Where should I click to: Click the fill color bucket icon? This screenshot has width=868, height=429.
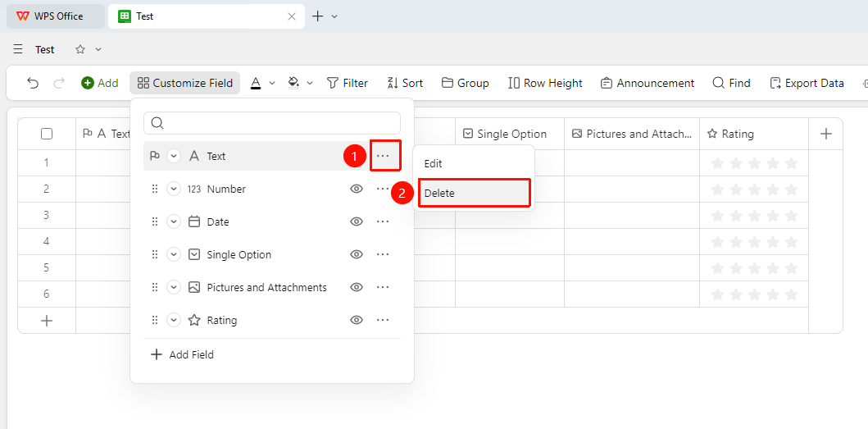tap(293, 83)
